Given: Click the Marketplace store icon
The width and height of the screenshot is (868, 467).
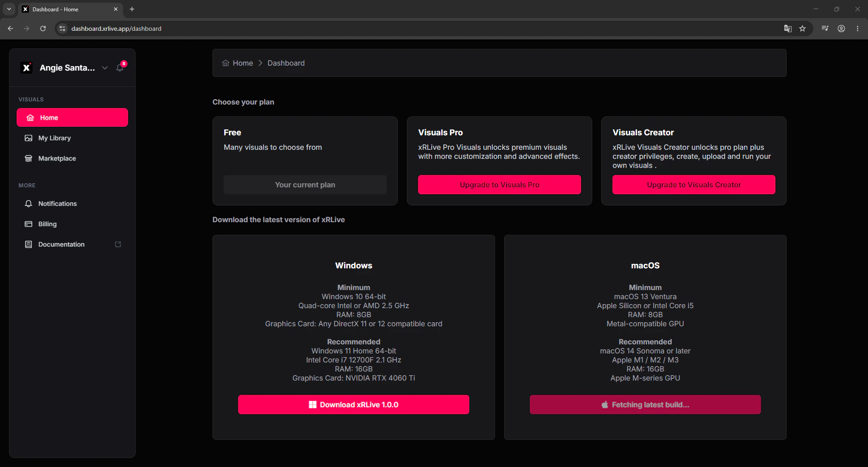Looking at the screenshot, I should 28,158.
